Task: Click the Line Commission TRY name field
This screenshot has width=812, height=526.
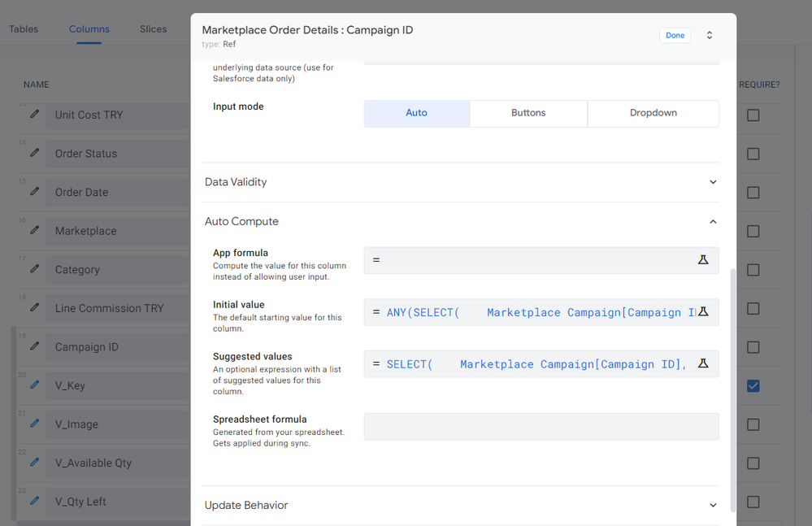Action: [x=118, y=309]
